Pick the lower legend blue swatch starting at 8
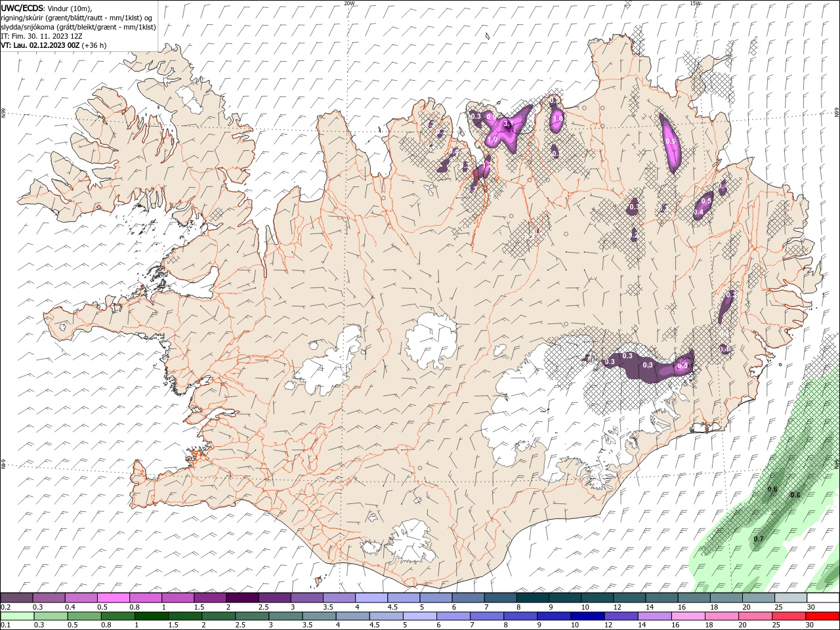The width and height of the screenshot is (840, 630). [x=521, y=616]
